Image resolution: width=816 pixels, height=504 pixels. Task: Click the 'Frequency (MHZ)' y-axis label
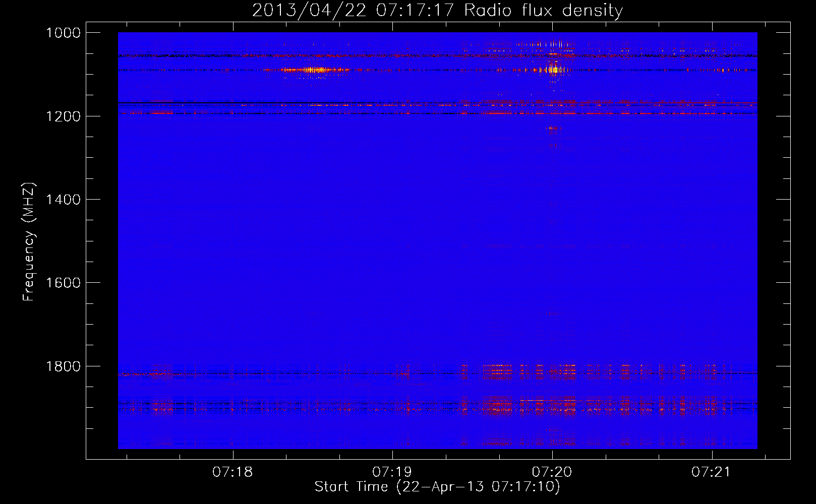[29, 242]
